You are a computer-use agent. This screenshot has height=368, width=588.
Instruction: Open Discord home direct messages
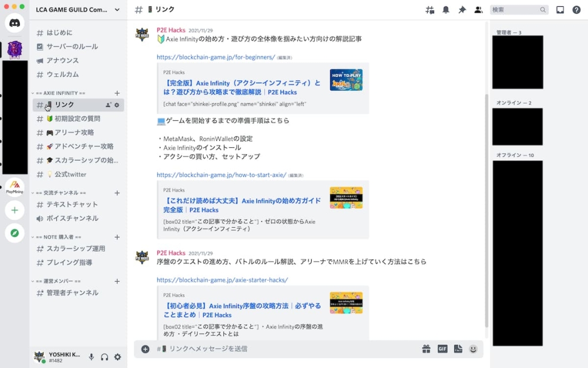15,23
